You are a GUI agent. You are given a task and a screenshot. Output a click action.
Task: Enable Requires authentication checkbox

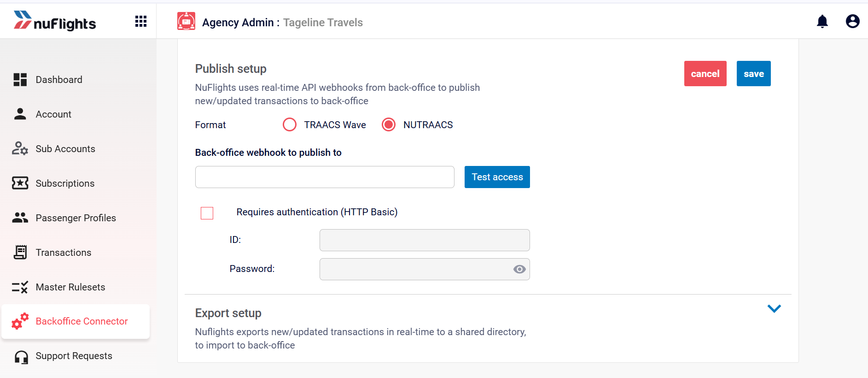(x=207, y=213)
